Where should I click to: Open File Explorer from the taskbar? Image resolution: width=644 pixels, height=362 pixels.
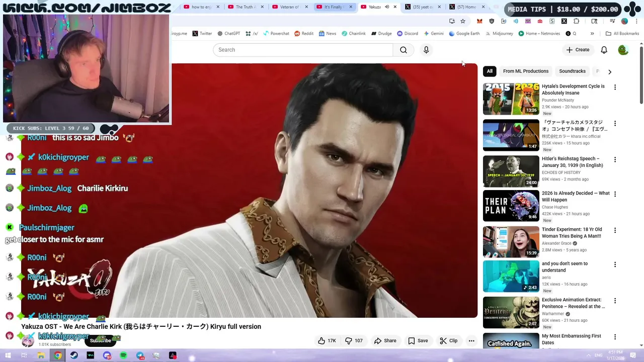(x=41, y=355)
